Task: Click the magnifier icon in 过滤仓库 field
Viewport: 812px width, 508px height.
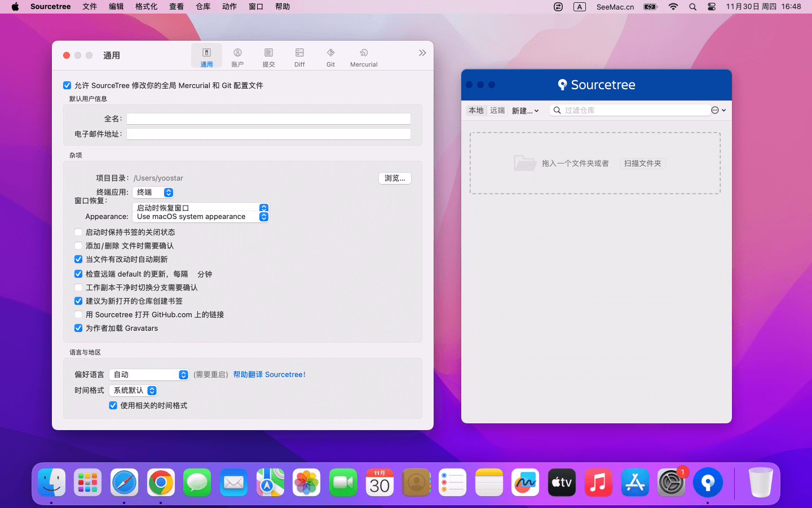Action: pos(557,111)
